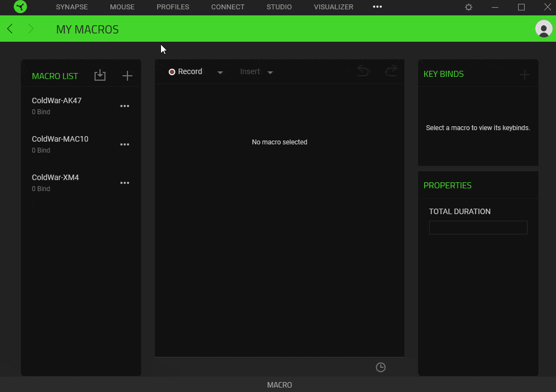Open the Record options dropdown arrow
Viewport: 556px width, 392px height.
click(x=220, y=72)
